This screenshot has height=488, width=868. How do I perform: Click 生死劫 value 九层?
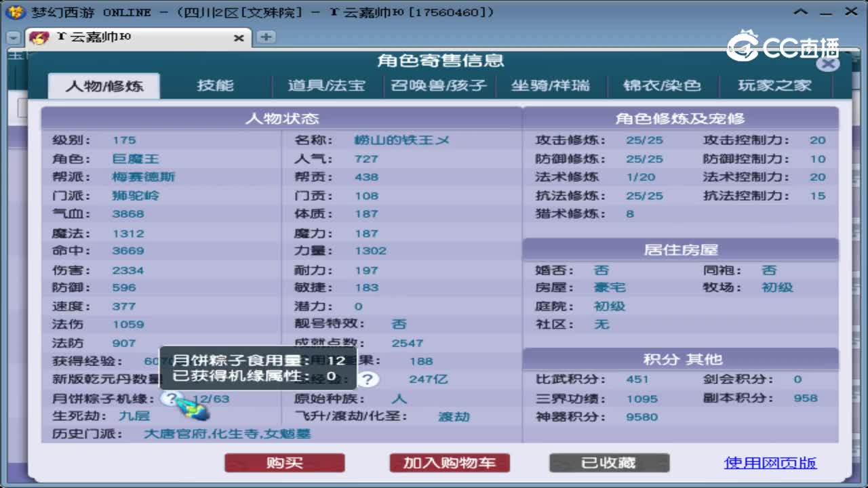134,416
